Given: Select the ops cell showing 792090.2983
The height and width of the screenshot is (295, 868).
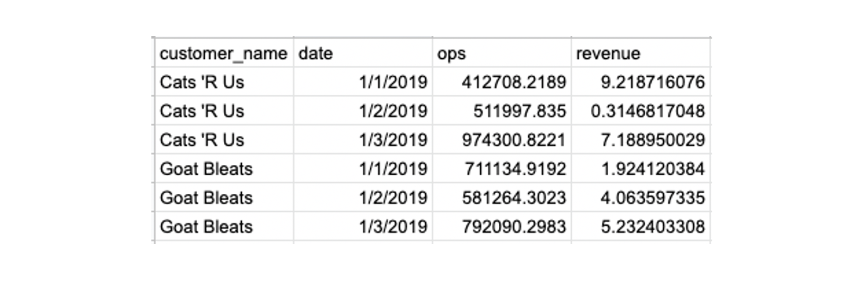Looking at the screenshot, I should [502, 226].
